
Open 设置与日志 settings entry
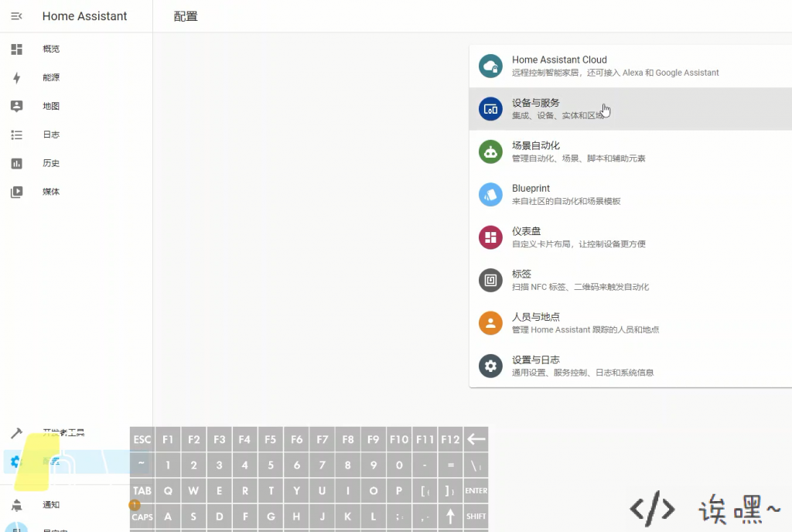(x=630, y=366)
